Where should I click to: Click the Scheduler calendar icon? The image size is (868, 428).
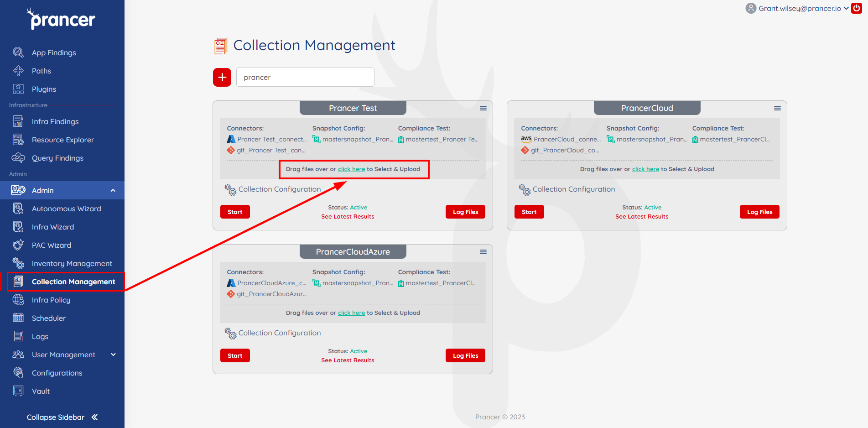point(18,318)
